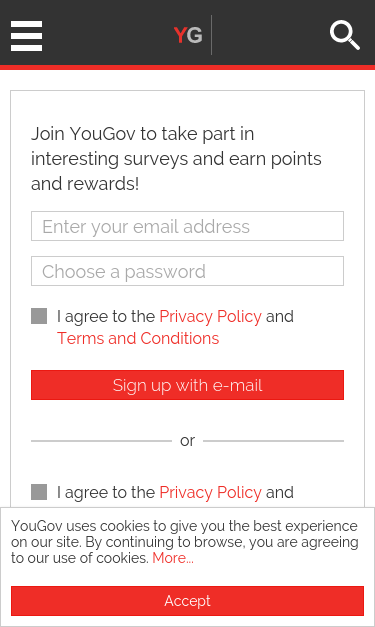Click the YG logo in the header

click(x=188, y=35)
